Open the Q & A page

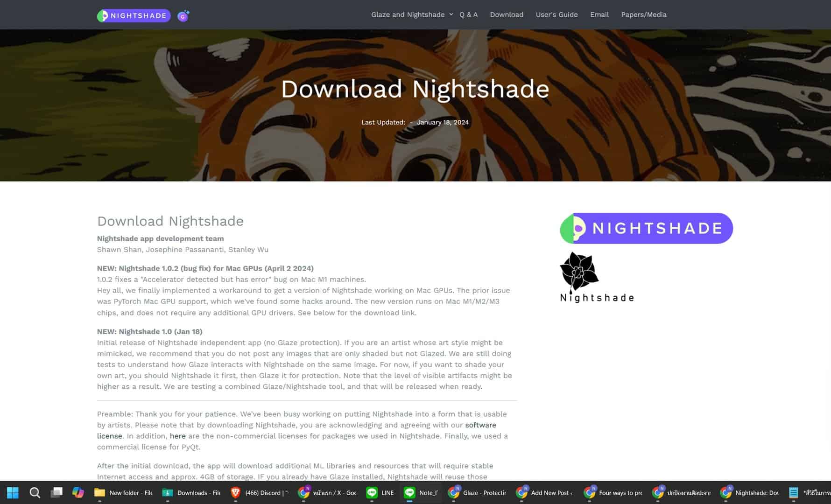coord(468,14)
